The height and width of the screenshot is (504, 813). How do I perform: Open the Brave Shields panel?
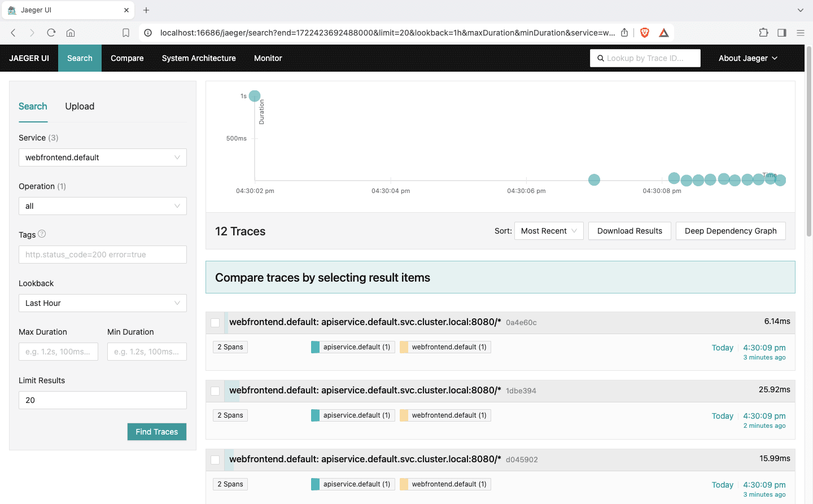[645, 33]
